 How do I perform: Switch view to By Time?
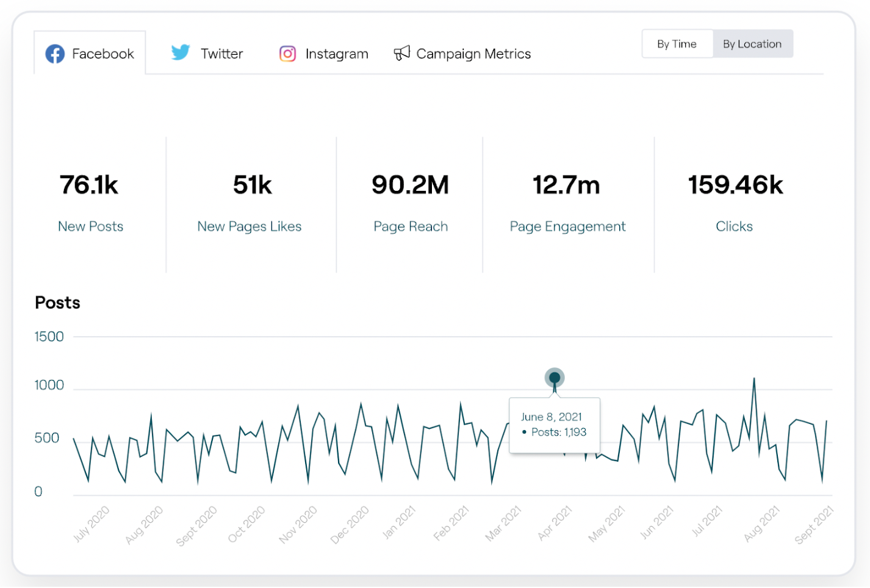pyautogui.click(x=677, y=43)
